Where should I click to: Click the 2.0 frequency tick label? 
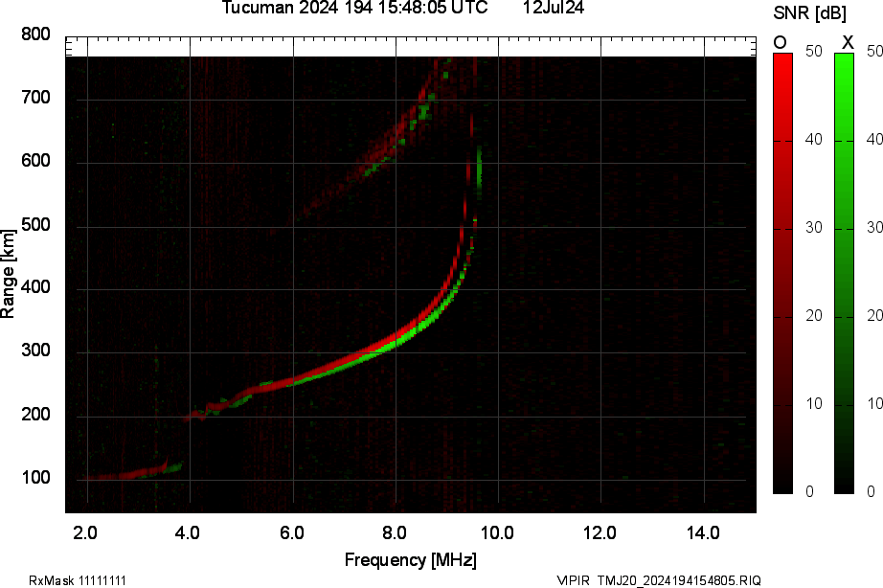[x=87, y=532]
